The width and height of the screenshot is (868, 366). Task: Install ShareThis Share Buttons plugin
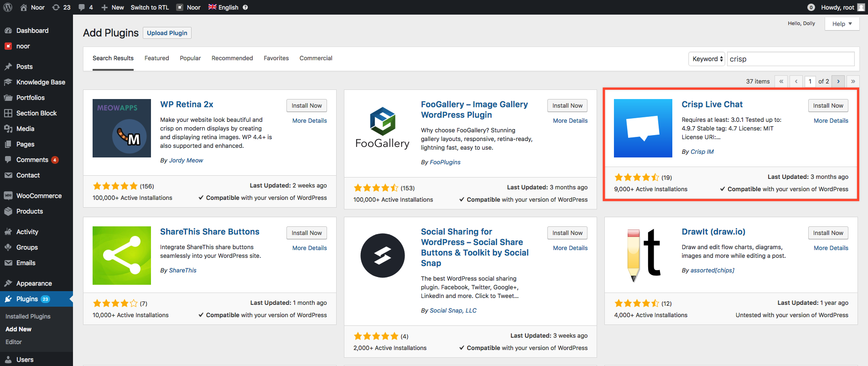pyautogui.click(x=307, y=233)
